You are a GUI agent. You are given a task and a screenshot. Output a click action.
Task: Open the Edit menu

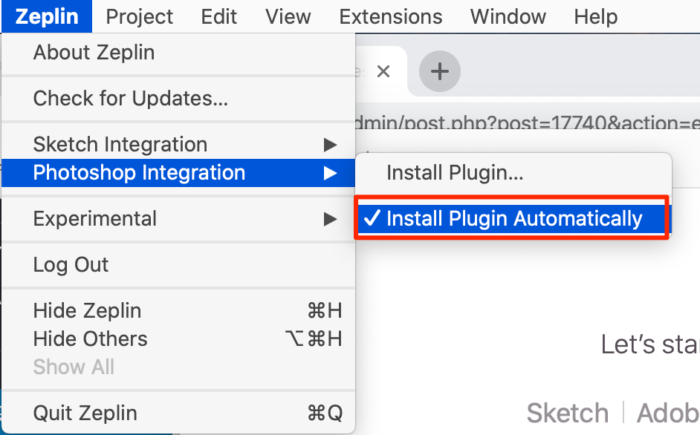click(219, 17)
